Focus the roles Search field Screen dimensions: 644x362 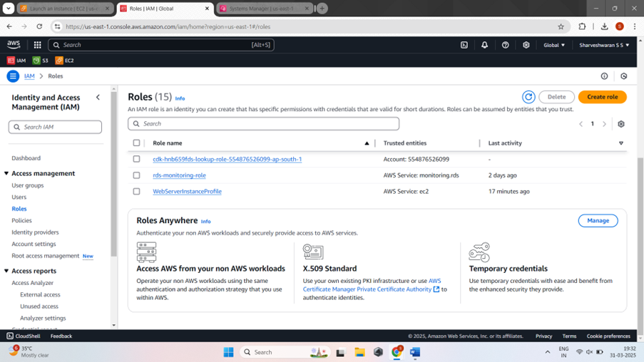pos(263,123)
